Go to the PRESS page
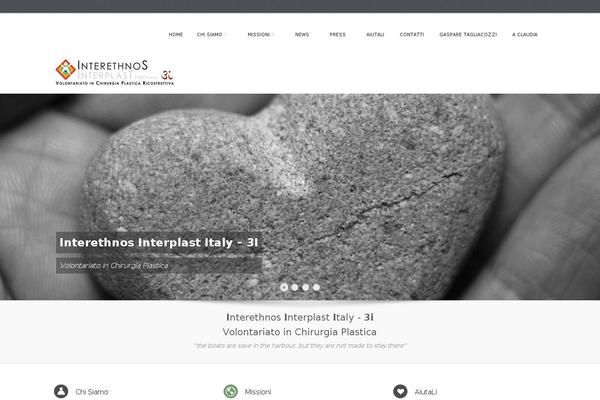 [x=338, y=34]
